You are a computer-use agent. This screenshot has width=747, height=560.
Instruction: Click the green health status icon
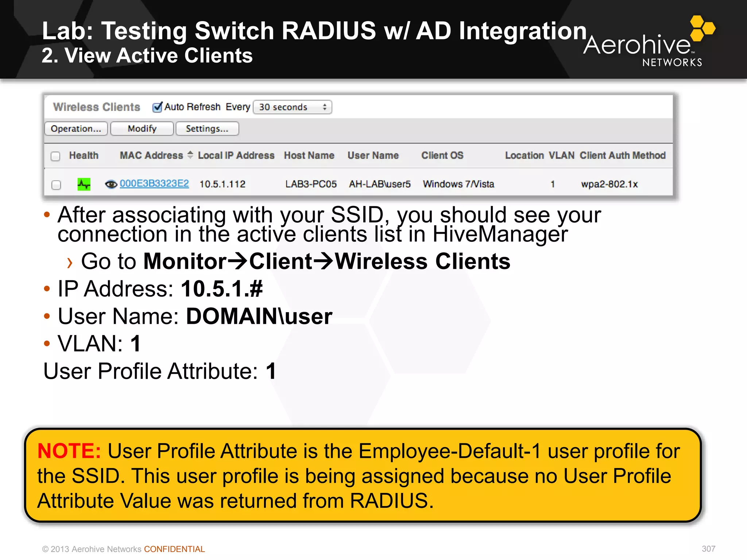84,184
